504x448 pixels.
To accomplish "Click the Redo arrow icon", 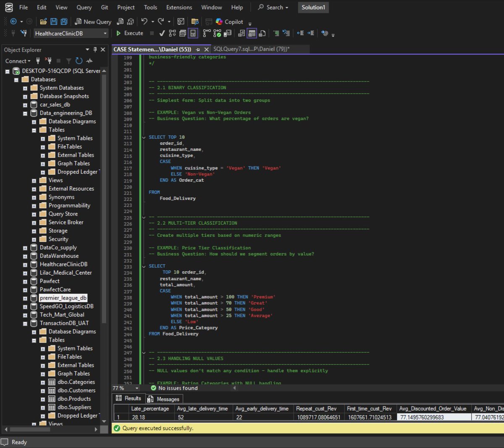I will 160,21.
